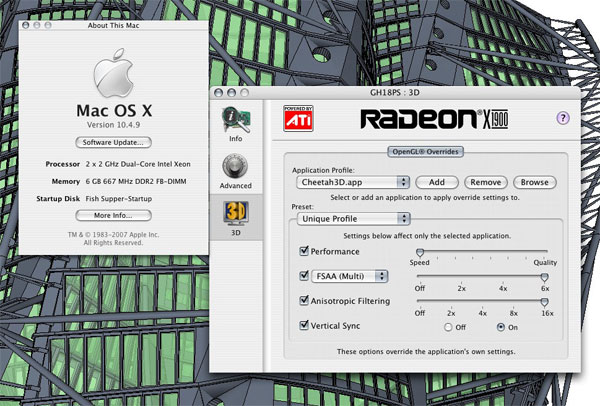The width and height of the screenshot is (600, 406).
Task: Minimize the GH18PS : 3D window
Action: [x=232, y=93]
